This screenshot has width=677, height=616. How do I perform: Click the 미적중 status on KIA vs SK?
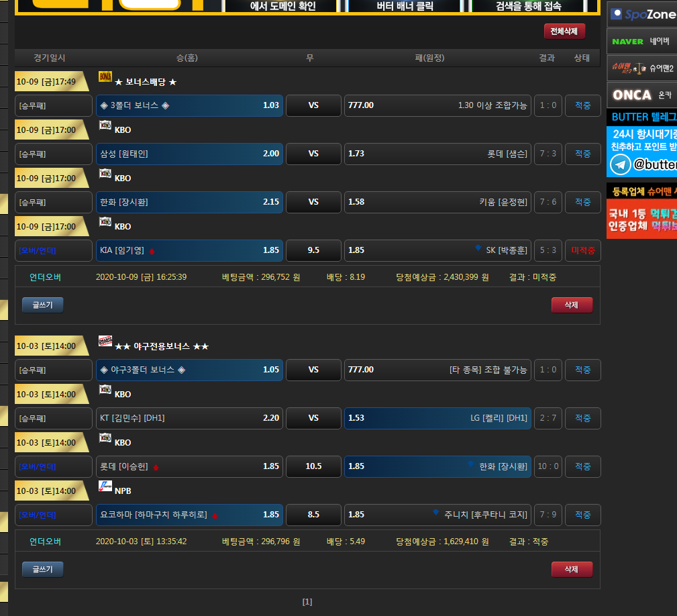pyautogui.click(x=582, y=250)
